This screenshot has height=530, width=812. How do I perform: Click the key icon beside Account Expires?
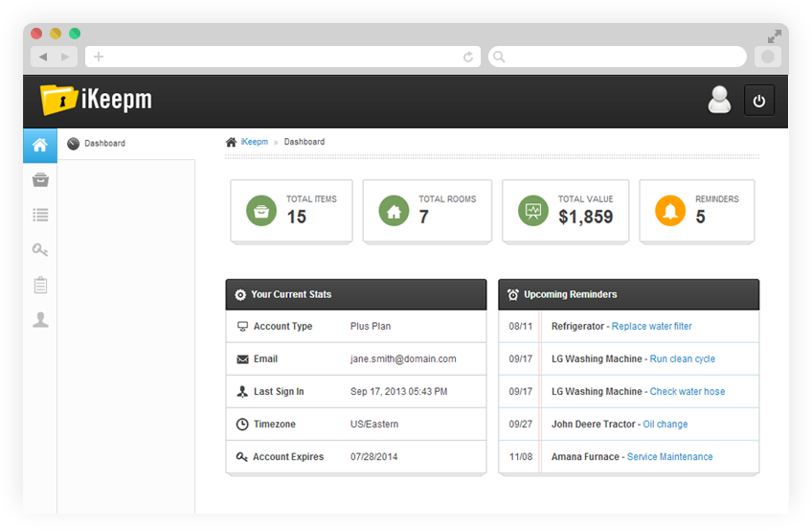pyautogui.click(x=242, y=457)
